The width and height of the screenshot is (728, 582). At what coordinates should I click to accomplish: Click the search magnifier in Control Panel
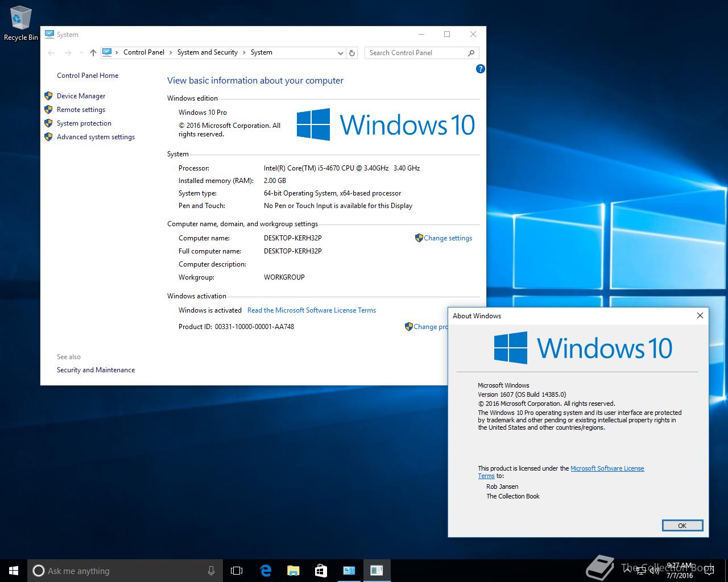coord(471,53)
